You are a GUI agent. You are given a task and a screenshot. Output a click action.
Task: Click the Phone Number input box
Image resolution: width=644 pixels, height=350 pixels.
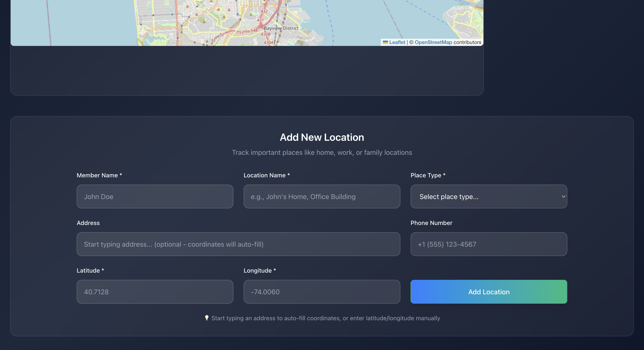(x=489, y=244)
